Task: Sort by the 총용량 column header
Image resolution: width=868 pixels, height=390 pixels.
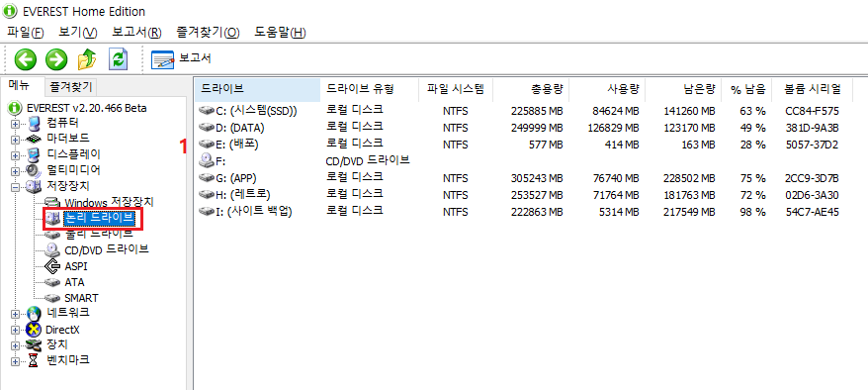Action: tap(531, 89)
